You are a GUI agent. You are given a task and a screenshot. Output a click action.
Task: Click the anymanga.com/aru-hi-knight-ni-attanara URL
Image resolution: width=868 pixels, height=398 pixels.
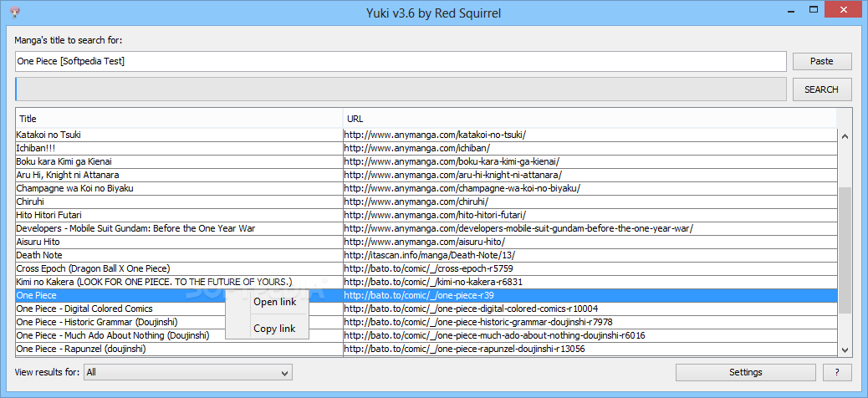(x=453, y=175)
